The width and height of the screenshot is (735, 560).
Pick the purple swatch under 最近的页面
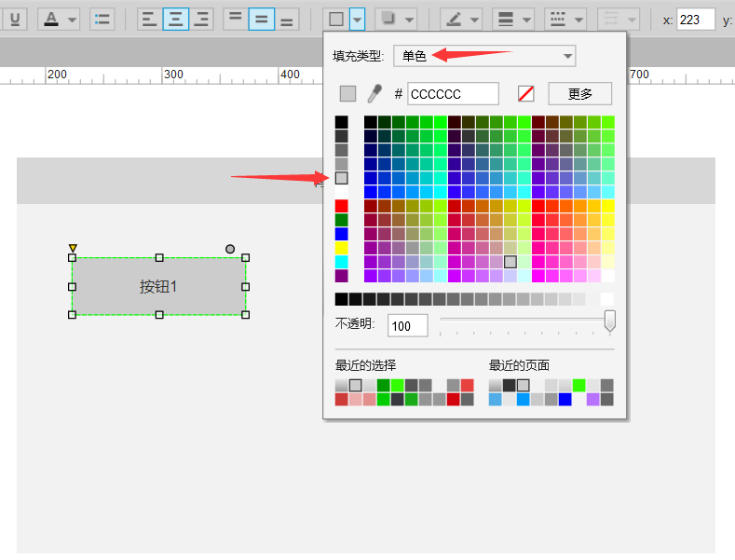(592, 400)
